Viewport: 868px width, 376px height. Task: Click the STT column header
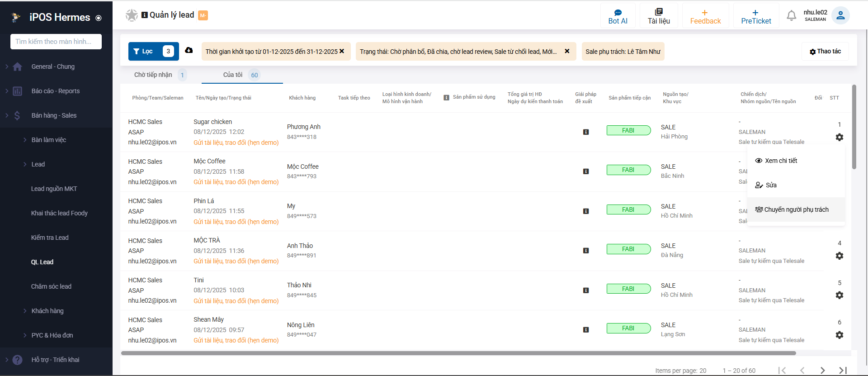[x=834, y=98]
